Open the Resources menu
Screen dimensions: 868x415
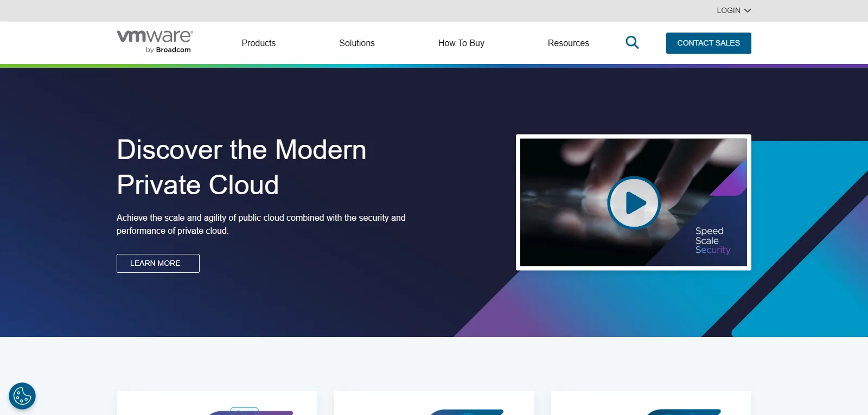568,43
